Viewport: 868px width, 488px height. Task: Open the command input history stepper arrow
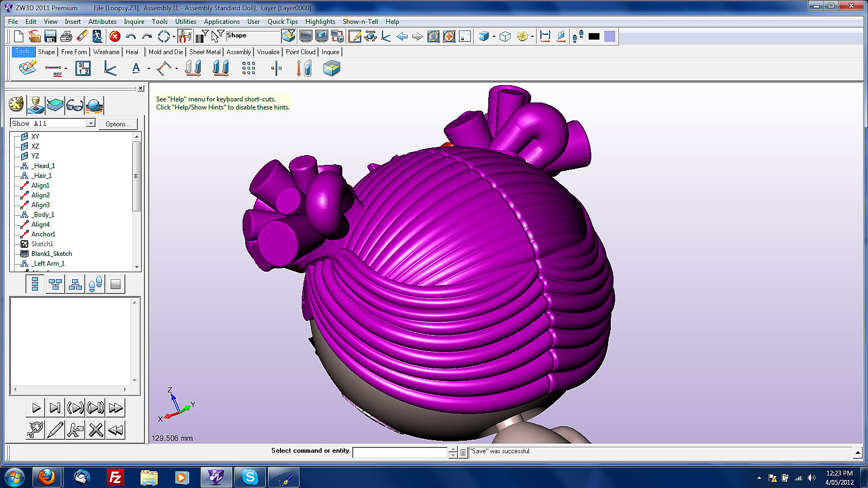(453, 452)
